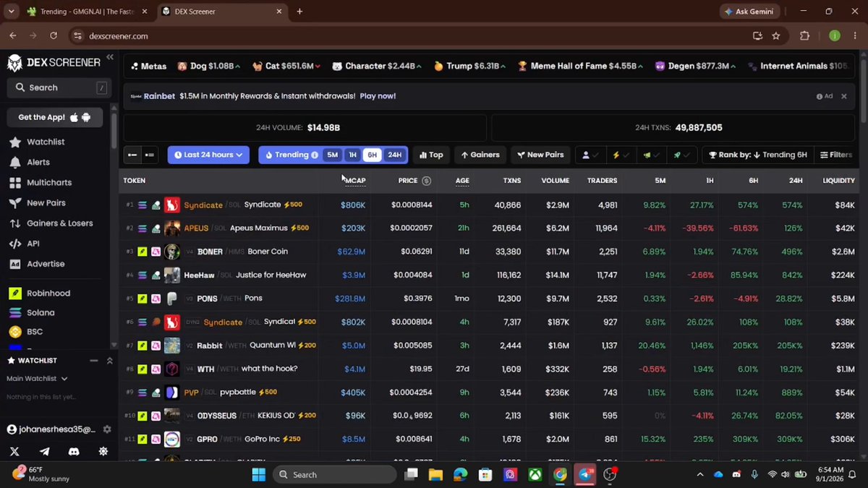Minimize the Watchlist panel with dash icon
The height and width of the screenshot is (488, 868).
click(94, 361)
